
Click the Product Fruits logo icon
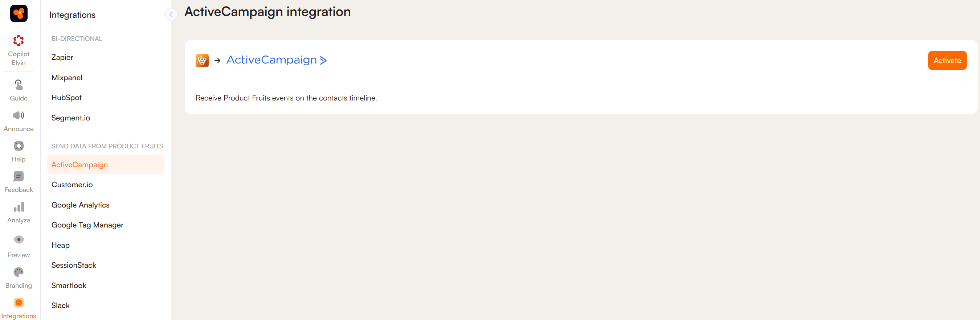coord(19,14)
